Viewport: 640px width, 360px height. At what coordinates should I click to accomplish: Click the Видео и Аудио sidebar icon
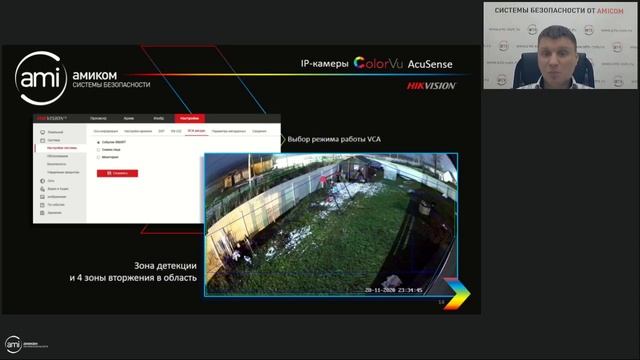[x=42, y=189]
